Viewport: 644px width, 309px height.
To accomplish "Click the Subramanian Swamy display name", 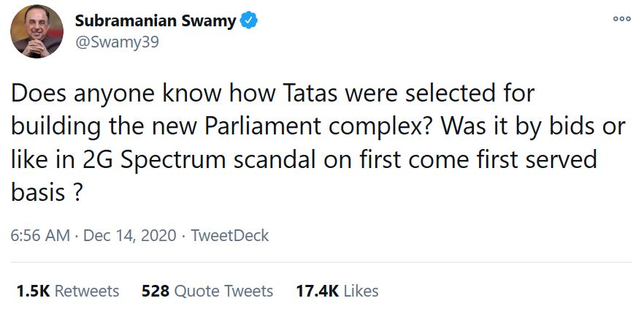I will coord(156,21).
